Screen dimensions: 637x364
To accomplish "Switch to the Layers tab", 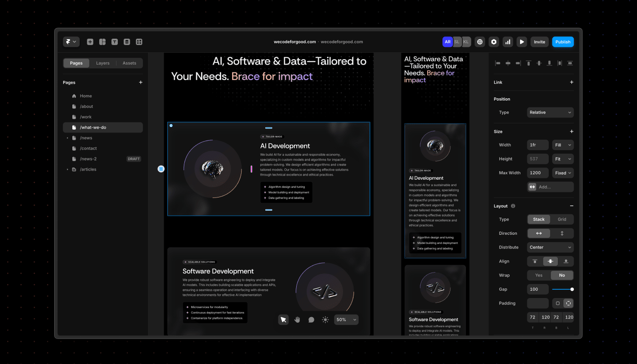I will pyautogui.click(x=103, y=63).
